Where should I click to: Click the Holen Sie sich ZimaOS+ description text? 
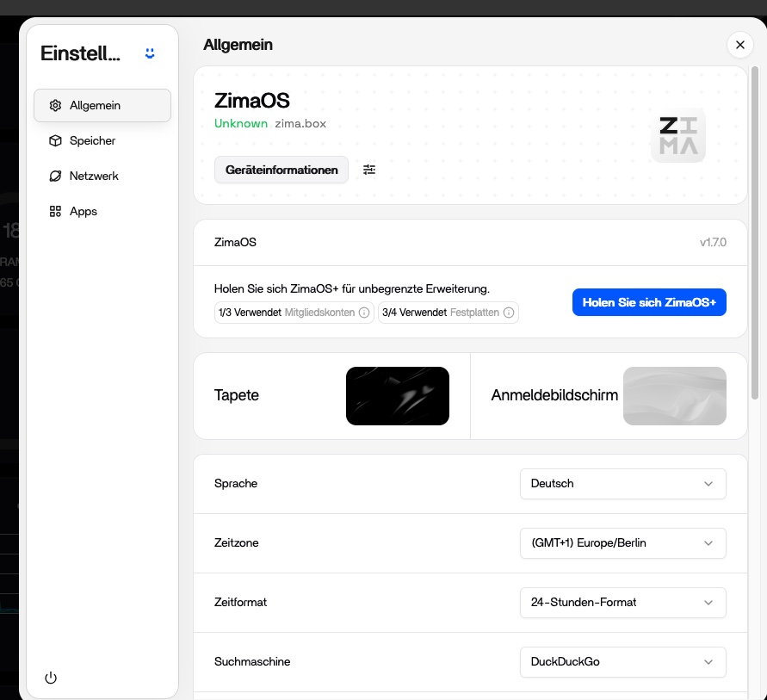pyautogui.click(x=352, y=288)
